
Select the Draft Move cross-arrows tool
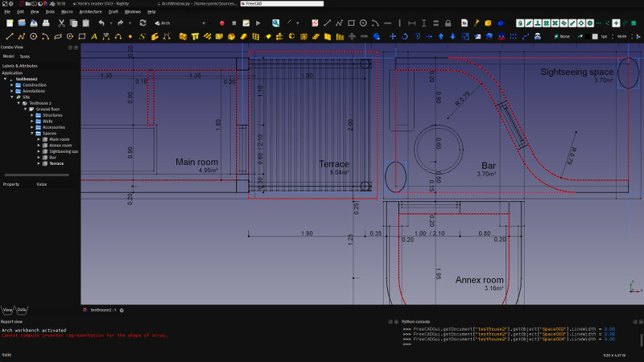[x=393, y=36]
